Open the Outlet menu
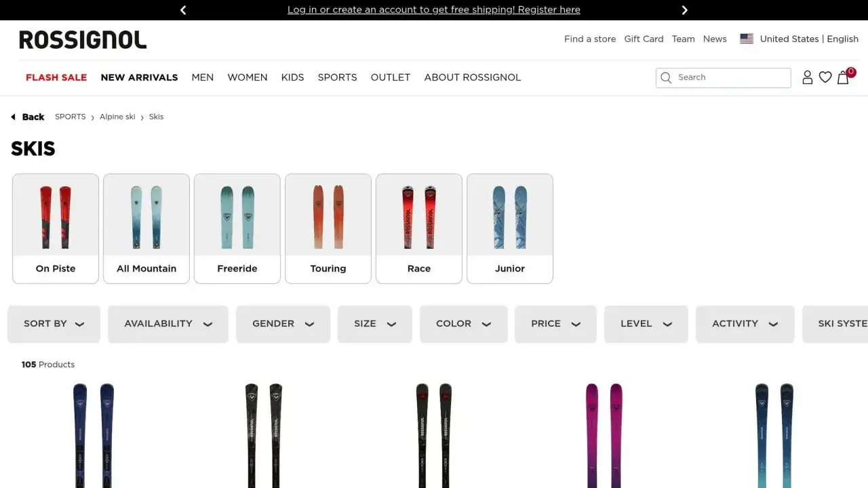The image size is (868, 488). (391, 77)
